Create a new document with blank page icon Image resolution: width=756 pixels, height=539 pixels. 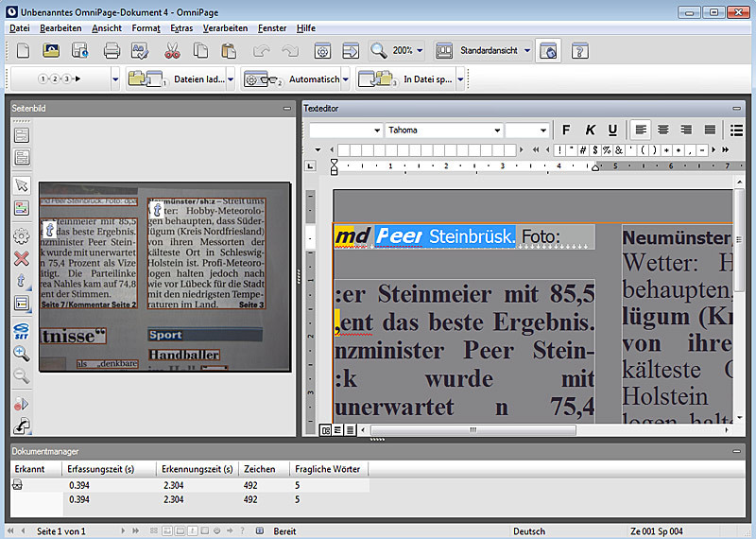click(23, 50)
